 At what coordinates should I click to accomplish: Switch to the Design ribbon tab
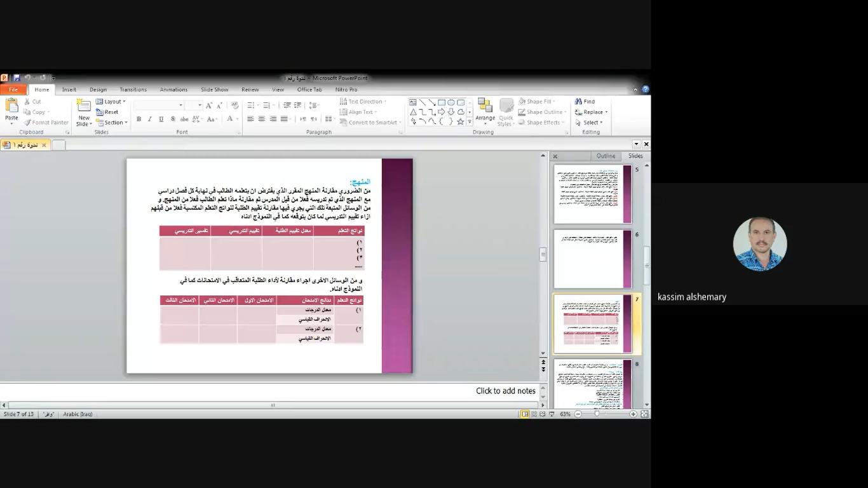pos(98,90)
